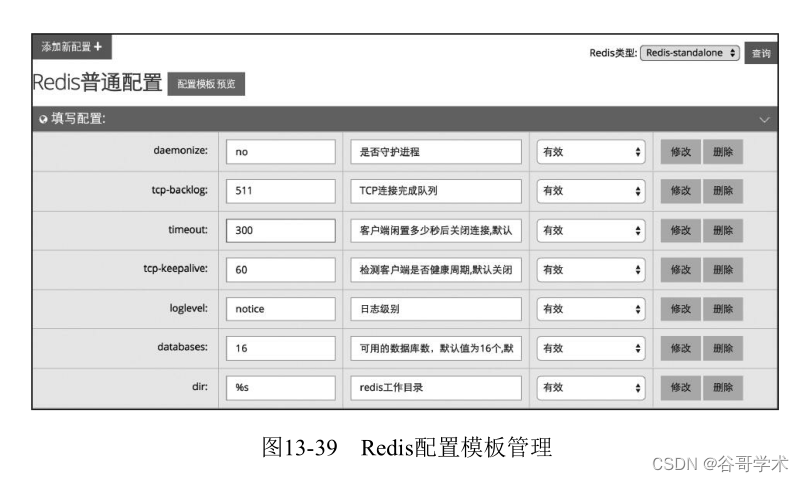The image size is (804, 482).
Task: Click the loglevel value field notice
Action: [x=280, y=309]
